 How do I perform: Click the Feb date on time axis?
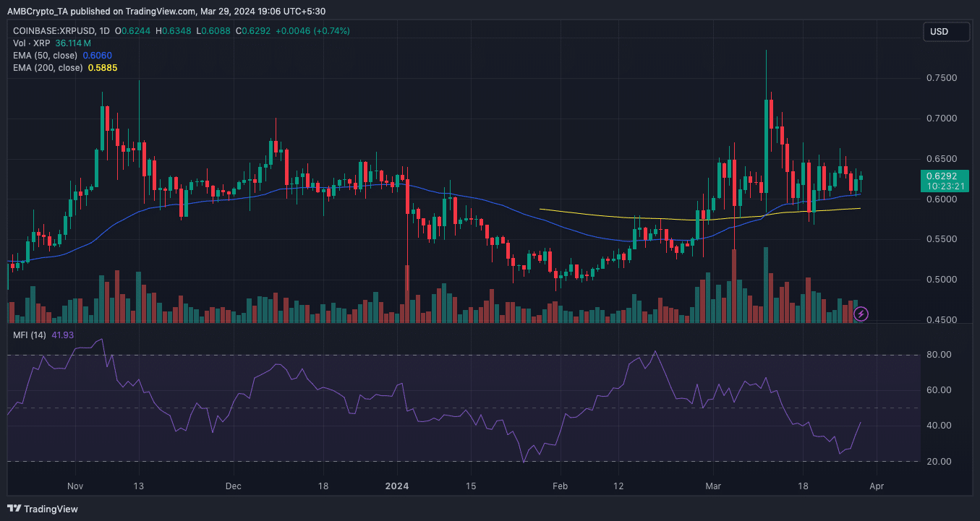[x=559, y=486]
